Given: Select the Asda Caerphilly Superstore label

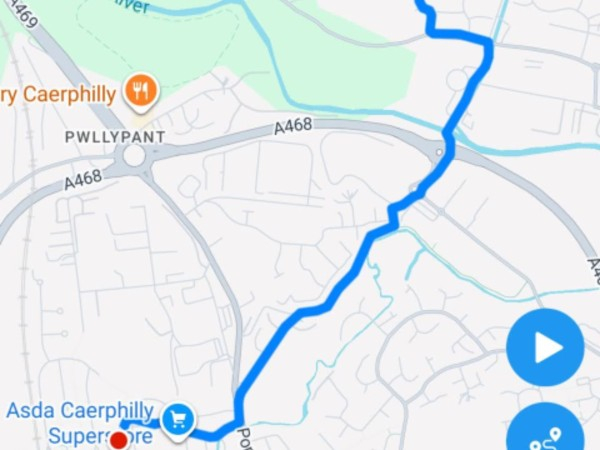Looking at the screenshot, I should click(80, 423).
